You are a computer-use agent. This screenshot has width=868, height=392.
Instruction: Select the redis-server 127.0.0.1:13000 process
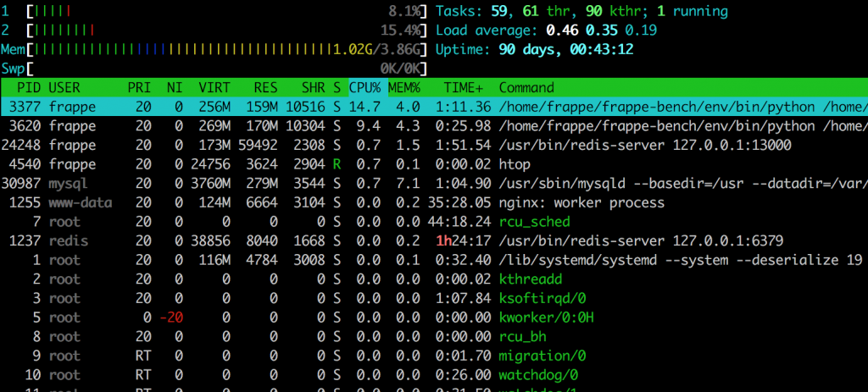coord(434,146)
